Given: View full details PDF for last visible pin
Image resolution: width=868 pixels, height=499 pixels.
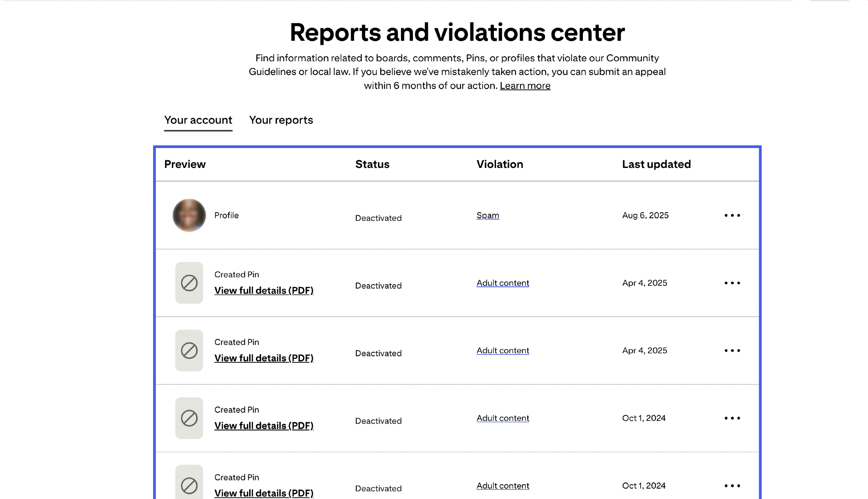Looking at the screenshot, I should (264, 493).
